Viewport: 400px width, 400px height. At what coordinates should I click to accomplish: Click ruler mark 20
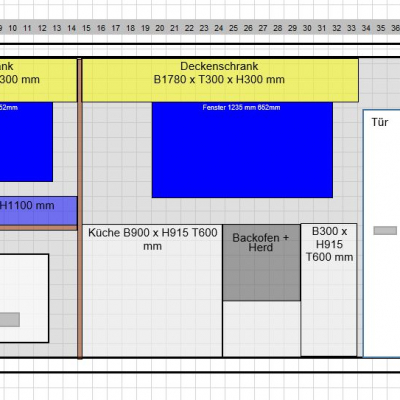pyautogui.click(x=160, y=28)
